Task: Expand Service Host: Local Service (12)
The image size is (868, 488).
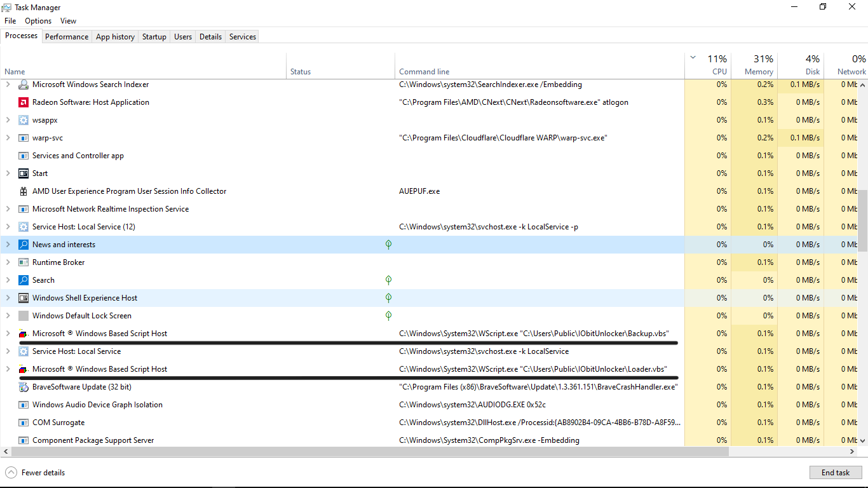Action: coord(8,226)
